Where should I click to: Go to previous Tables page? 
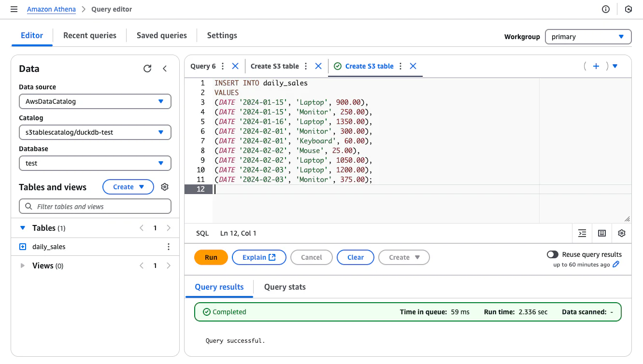pyautogui.click(x=142, y=228)
